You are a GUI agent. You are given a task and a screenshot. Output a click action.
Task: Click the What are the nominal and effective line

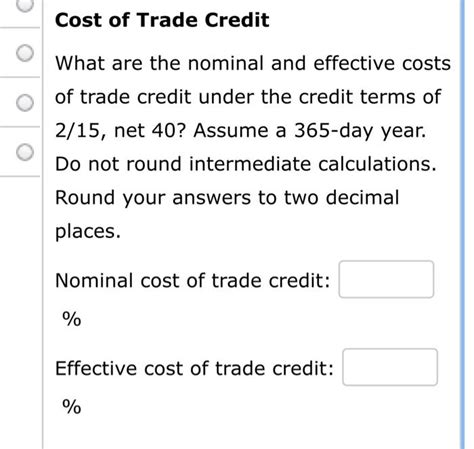tap(253, 63)
